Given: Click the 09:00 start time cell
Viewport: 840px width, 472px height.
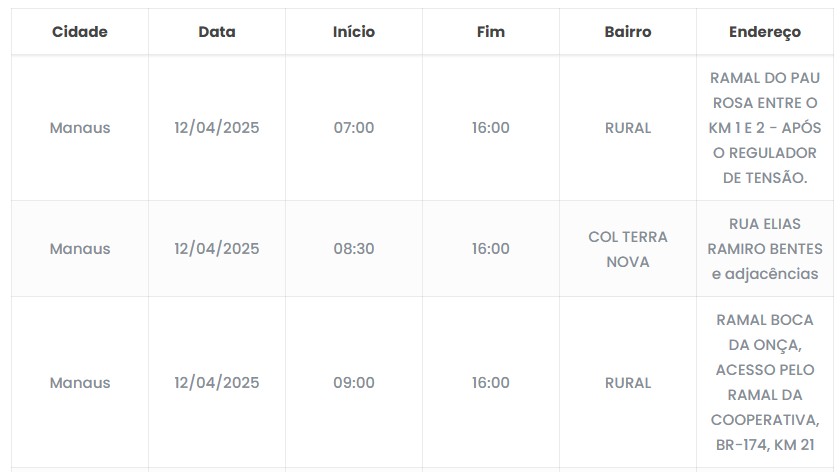Looking at the screenshot, I should tap(354, 383).
